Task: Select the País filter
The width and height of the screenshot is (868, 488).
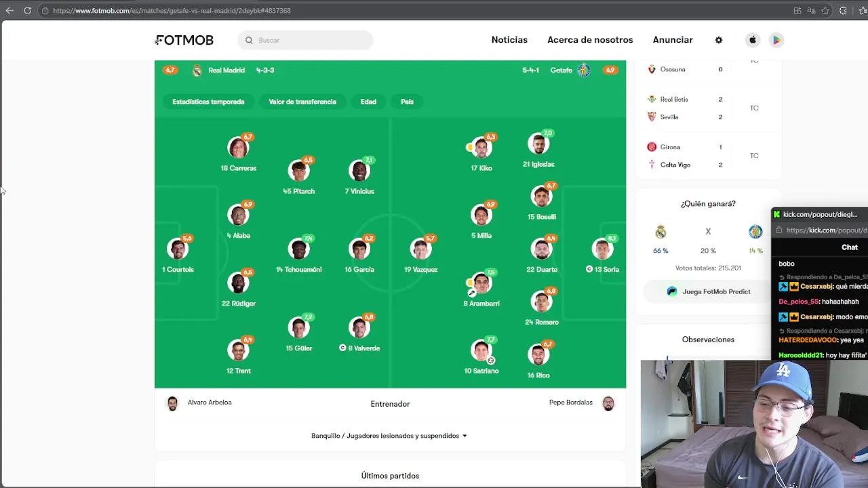Action: coord(407,102)
